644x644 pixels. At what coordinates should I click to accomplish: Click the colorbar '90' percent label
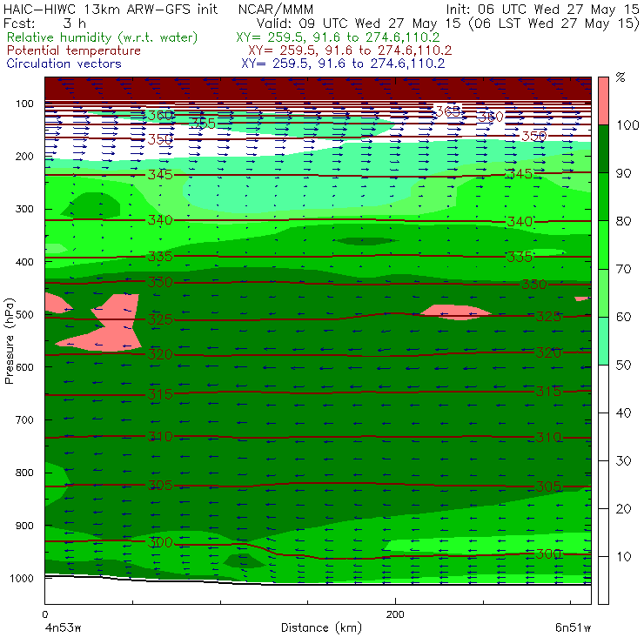coord(624,173)
